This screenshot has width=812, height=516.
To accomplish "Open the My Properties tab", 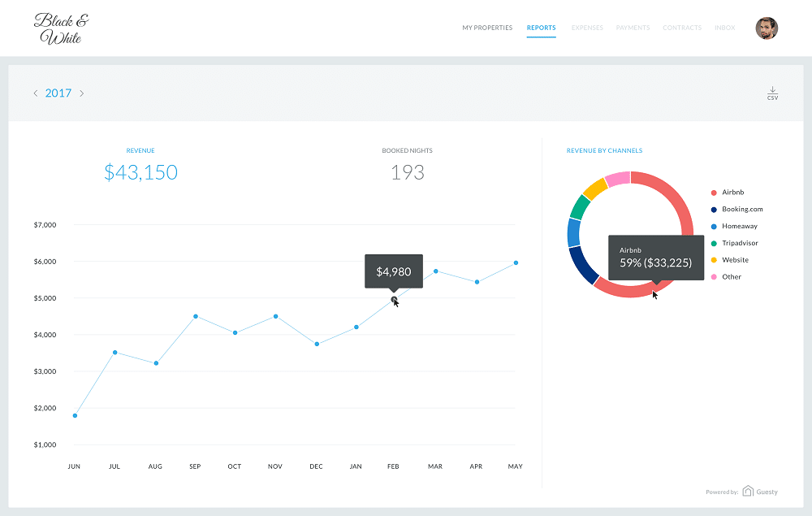I will click(487, 28).
